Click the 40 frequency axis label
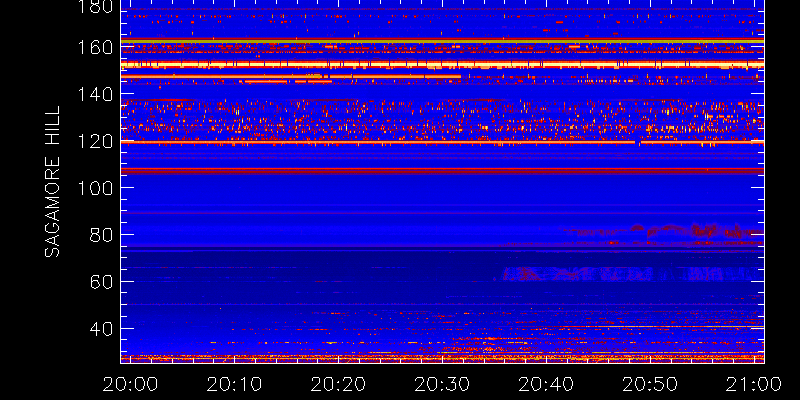800x400 pixels. 101,329
